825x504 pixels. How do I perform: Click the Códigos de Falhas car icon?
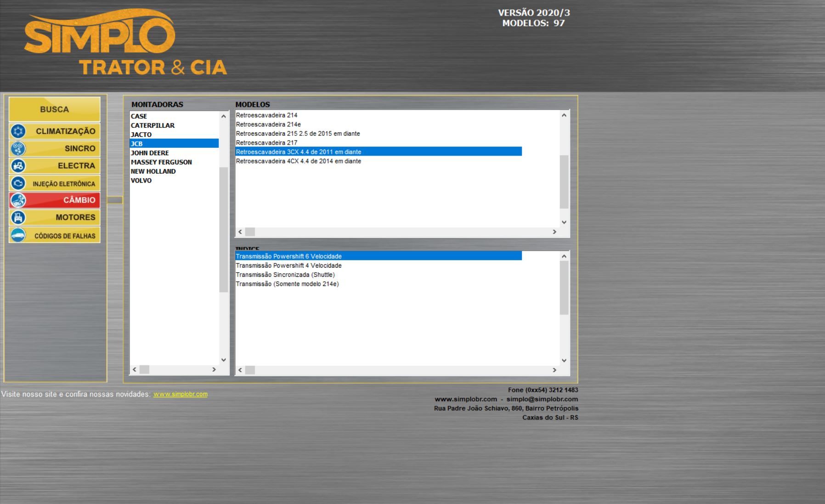point(18,235)
